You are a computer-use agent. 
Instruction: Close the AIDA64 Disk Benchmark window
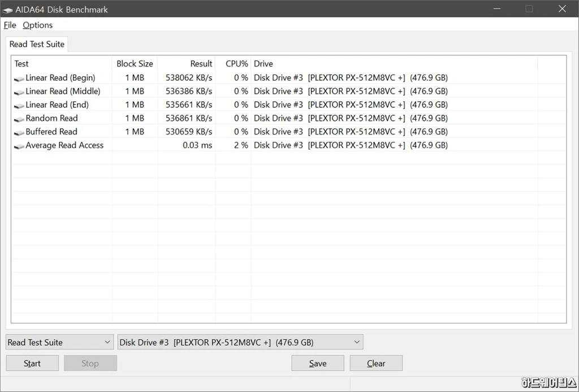point(562,8)
